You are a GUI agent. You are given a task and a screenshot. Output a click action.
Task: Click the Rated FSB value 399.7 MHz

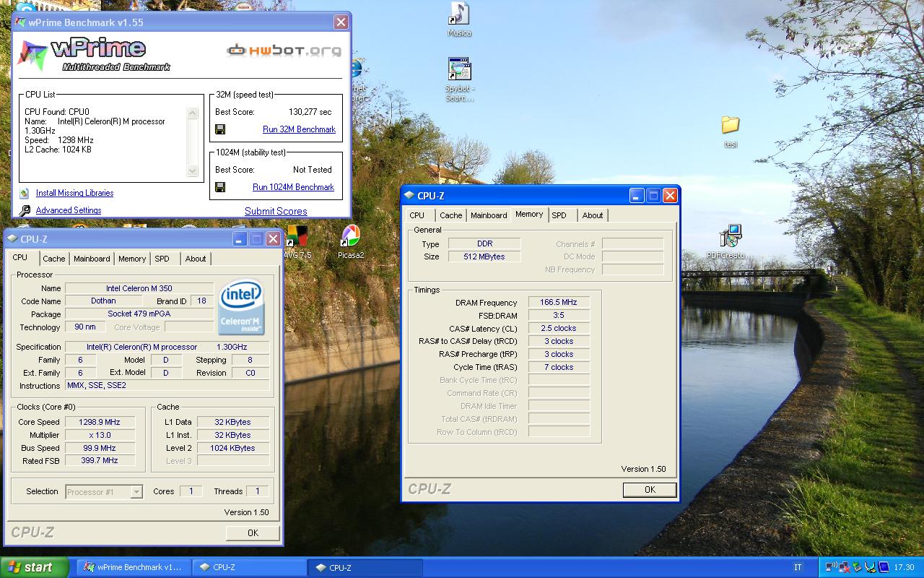click(x=100, y=460)
